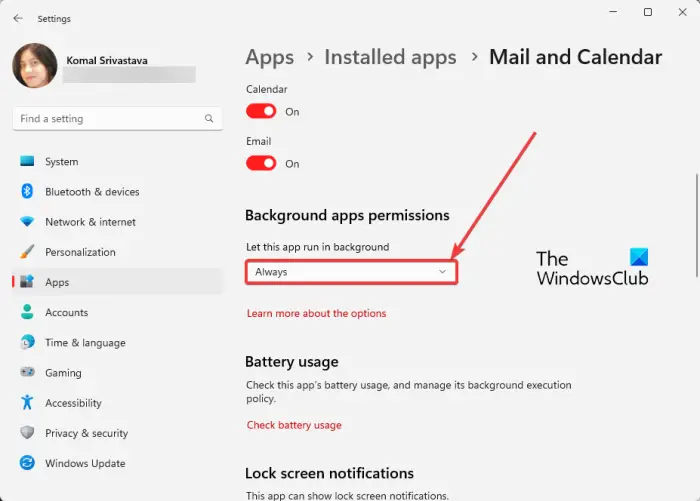Click the Find a setting search box
The width and height of the screenshot is (700, 501).
(x=117, y=118)
